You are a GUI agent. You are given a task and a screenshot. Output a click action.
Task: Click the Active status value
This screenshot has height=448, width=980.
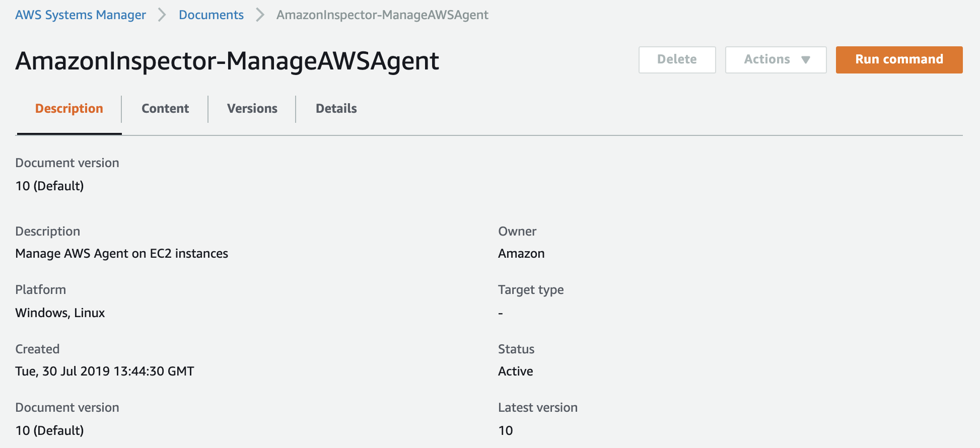pyautogui.click(x=515, y=371)
